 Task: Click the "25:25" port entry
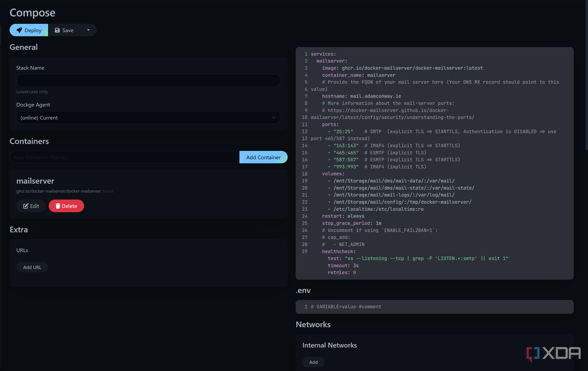[x=343, y=131]
